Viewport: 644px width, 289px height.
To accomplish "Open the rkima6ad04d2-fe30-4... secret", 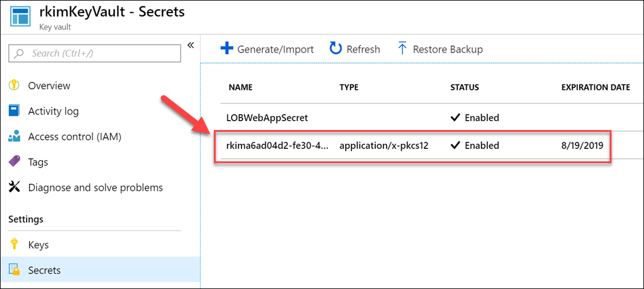I will pos(278,145).
